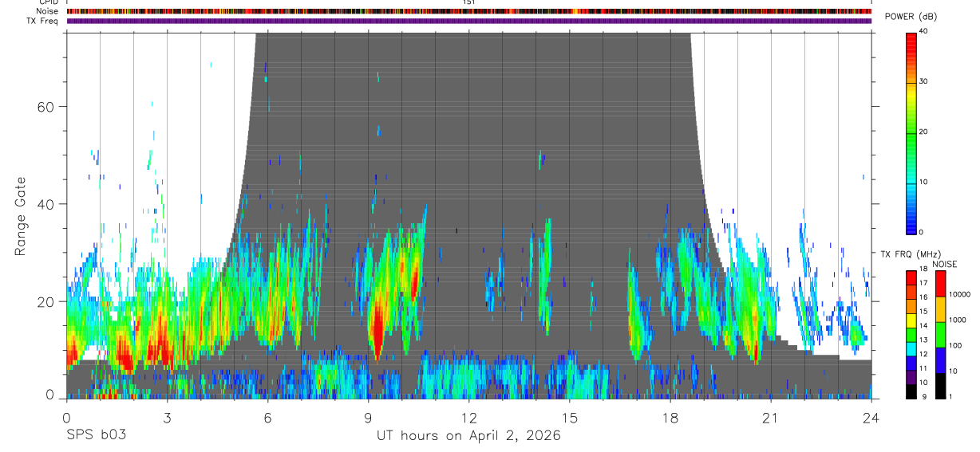Click the x-axis tick label 6
The height and width of the screenshot is (452, 980).
267,418
